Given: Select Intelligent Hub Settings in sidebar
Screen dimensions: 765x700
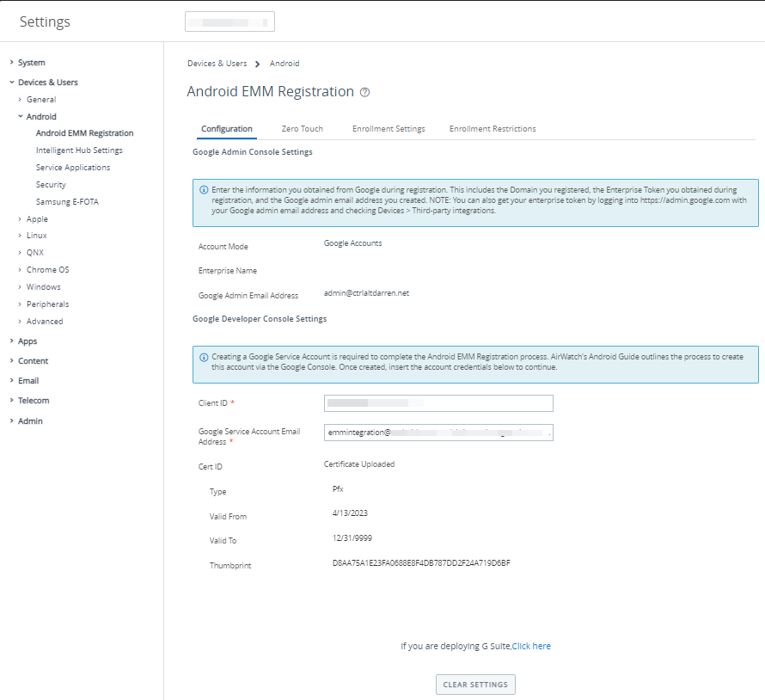Looking at the screenshot, I should click(79, 150).
